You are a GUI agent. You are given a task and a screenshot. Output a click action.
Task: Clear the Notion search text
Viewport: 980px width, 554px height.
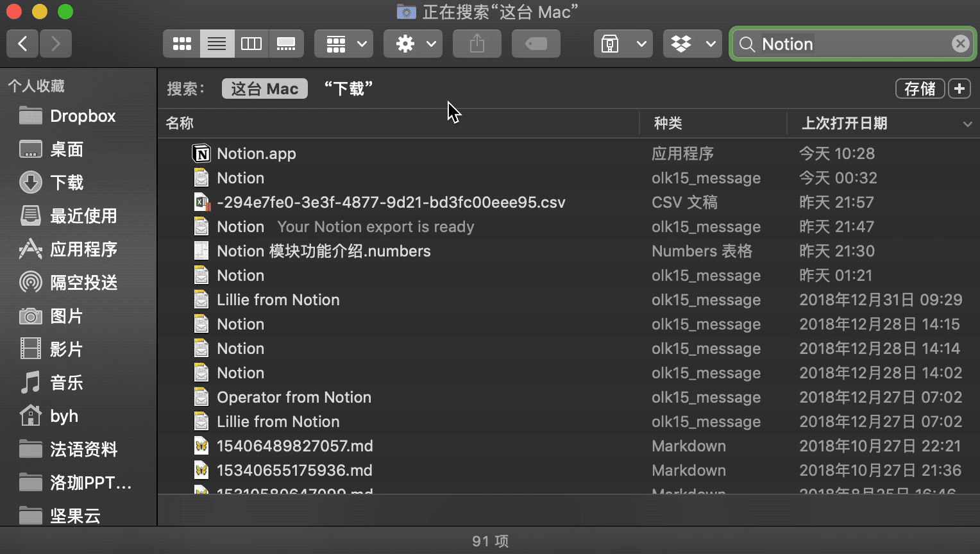point(960,44)
